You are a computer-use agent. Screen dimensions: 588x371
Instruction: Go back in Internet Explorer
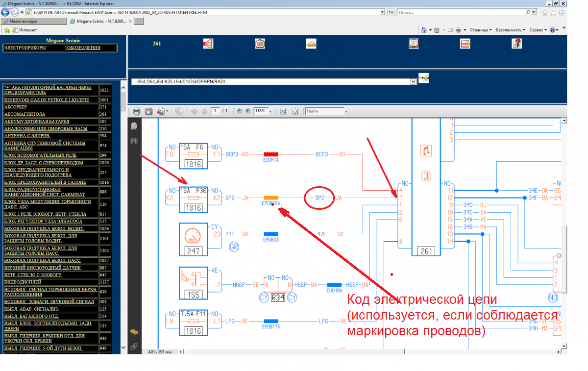[5, 12]
